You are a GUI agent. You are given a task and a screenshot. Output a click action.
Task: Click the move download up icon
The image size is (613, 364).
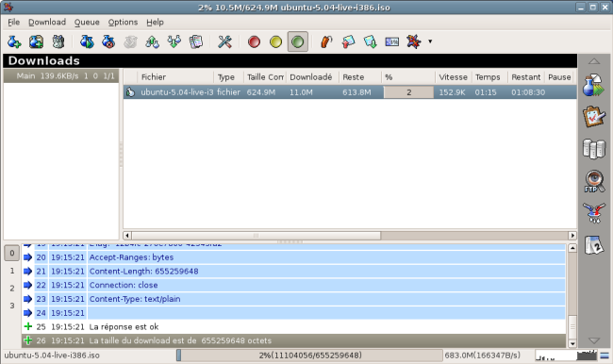pyautogui.click(x=152, y=41)
